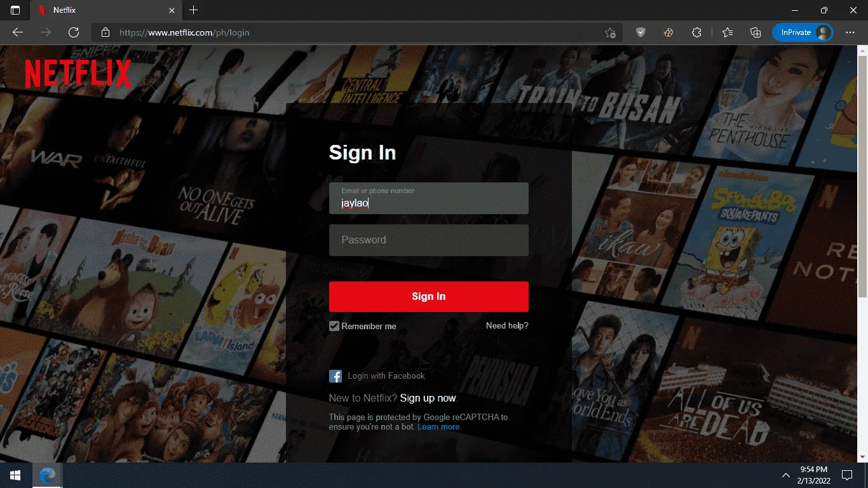Go back to the previous page

pyautogui.click(x=18, y=32)
